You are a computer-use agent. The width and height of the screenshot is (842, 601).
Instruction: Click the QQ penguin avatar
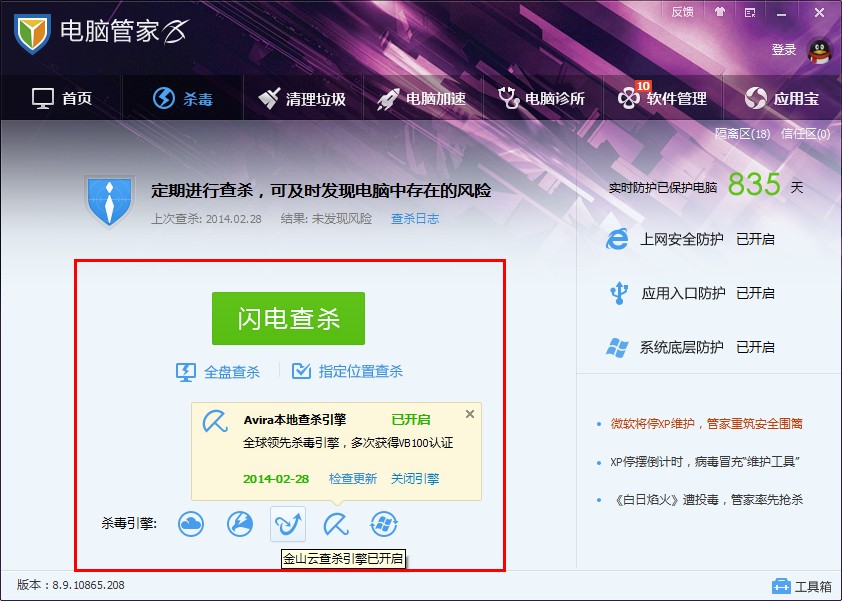pyautogui.click(x=819, y=52)
